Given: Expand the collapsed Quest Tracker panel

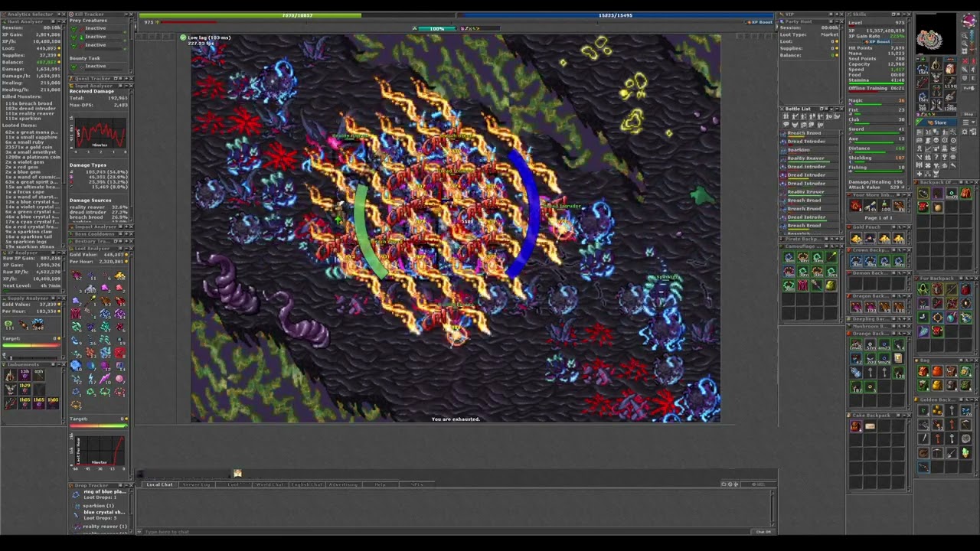Looking at the screenshot, I should pos(126,79).
